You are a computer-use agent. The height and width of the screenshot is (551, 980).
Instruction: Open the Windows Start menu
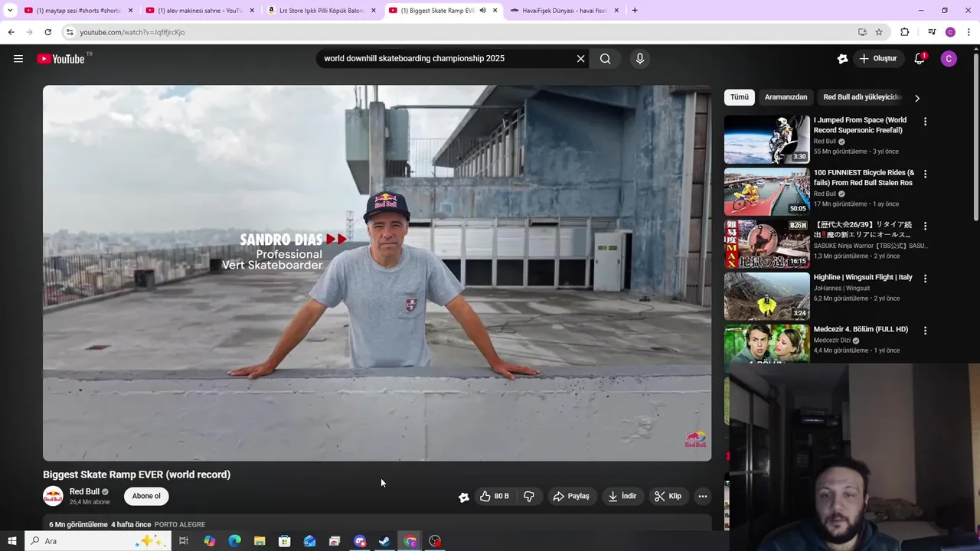pos(11,541)
